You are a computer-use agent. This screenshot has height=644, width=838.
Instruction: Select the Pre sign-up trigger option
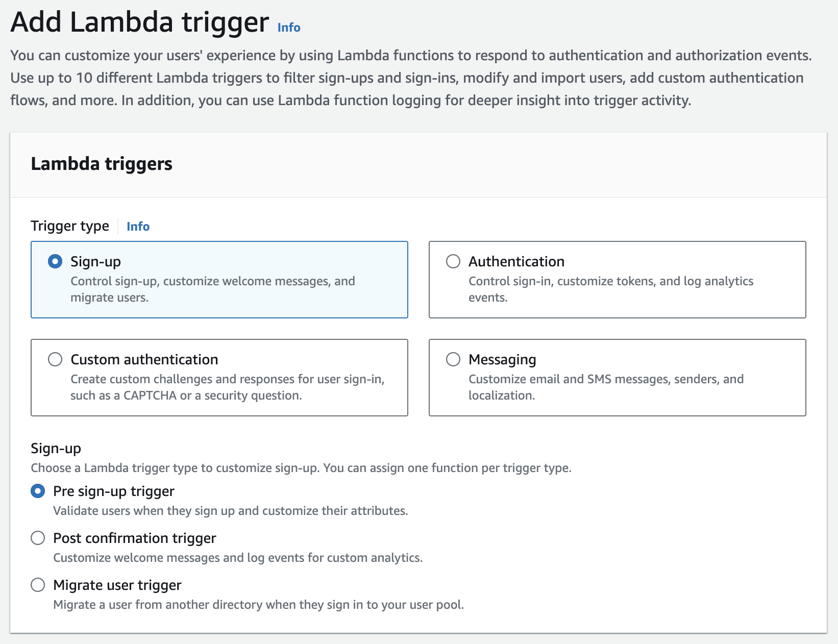tap(37, 491)
